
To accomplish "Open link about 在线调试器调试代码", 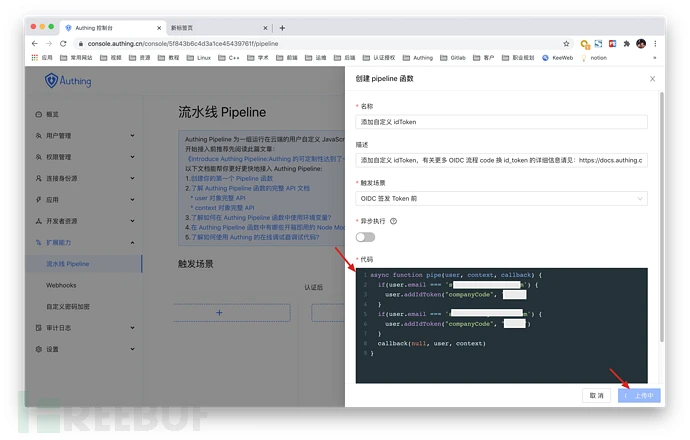I will click(255, 237).
